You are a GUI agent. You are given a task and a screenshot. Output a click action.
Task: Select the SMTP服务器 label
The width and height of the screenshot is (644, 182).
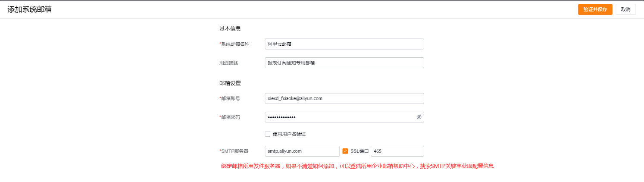234,151
